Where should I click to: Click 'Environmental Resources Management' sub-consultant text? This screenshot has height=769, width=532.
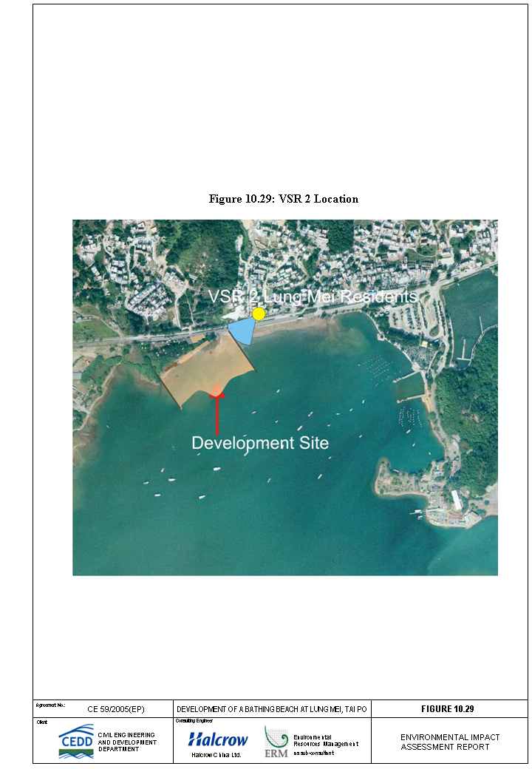(x=325, y=742)
